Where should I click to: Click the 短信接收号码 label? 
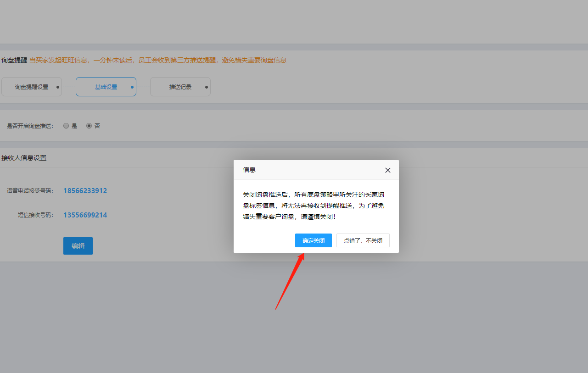tap(35, 215)
